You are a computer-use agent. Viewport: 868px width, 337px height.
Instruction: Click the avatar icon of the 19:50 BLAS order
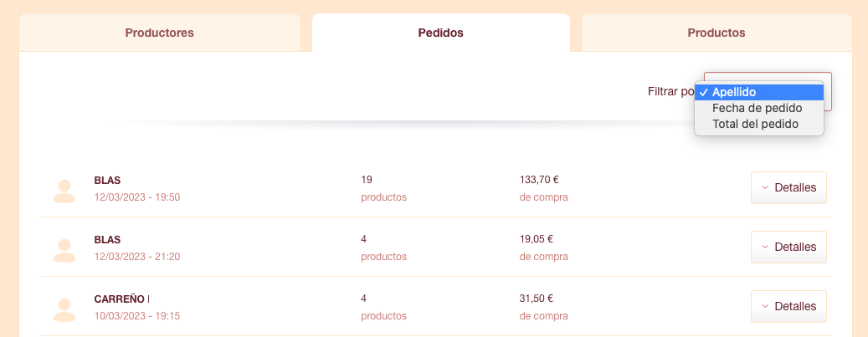[64, 191]
